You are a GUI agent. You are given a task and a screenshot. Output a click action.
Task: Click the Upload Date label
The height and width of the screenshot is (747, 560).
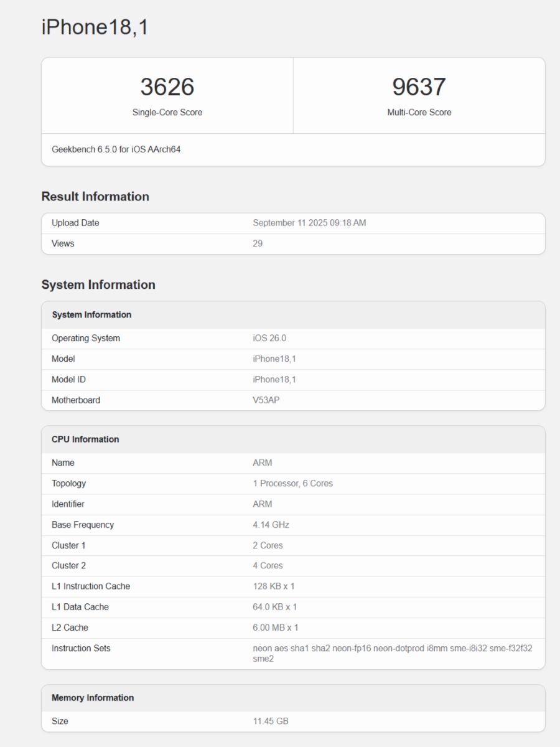click(x=75, y=223)
